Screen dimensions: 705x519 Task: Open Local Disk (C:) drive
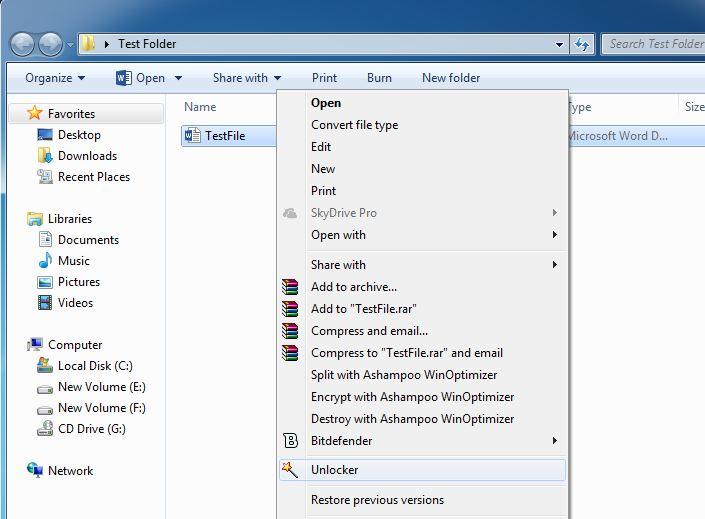[94, 366]
